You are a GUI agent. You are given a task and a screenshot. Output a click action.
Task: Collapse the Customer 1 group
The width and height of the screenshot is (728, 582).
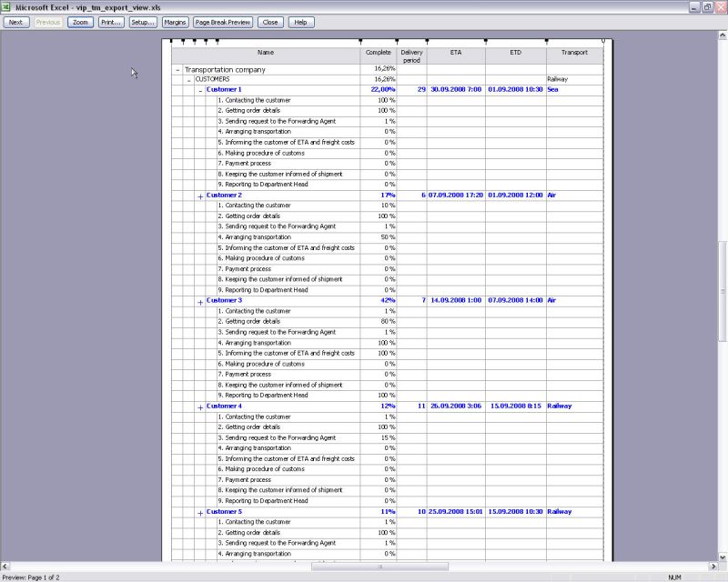200,91
